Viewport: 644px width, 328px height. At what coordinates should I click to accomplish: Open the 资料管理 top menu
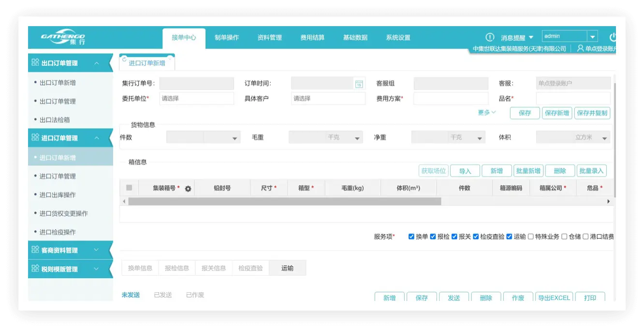pyautogui.click(x=269, y=38)
